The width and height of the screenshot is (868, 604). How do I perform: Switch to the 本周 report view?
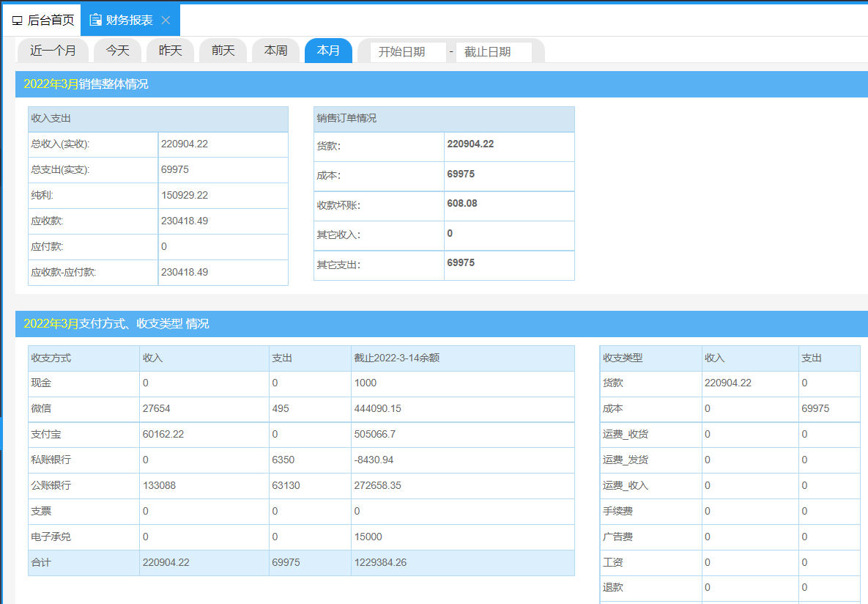pyautogui.click(x=275, y=51)
